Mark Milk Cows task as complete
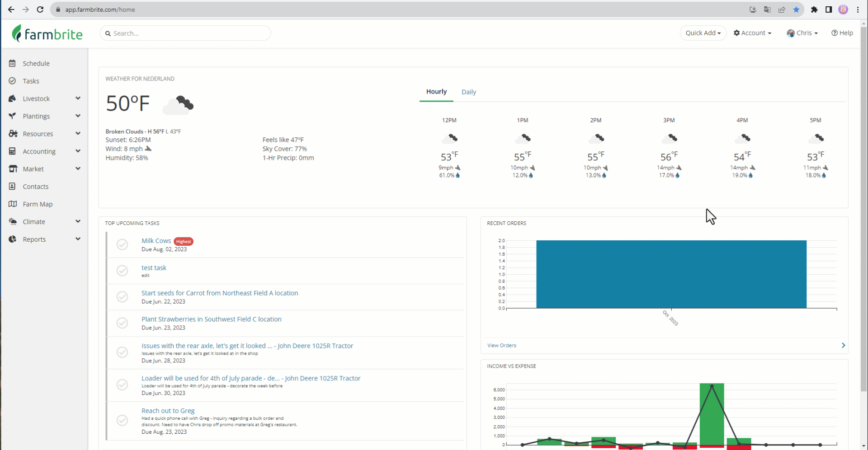The image size is (868, 450). 122,244
